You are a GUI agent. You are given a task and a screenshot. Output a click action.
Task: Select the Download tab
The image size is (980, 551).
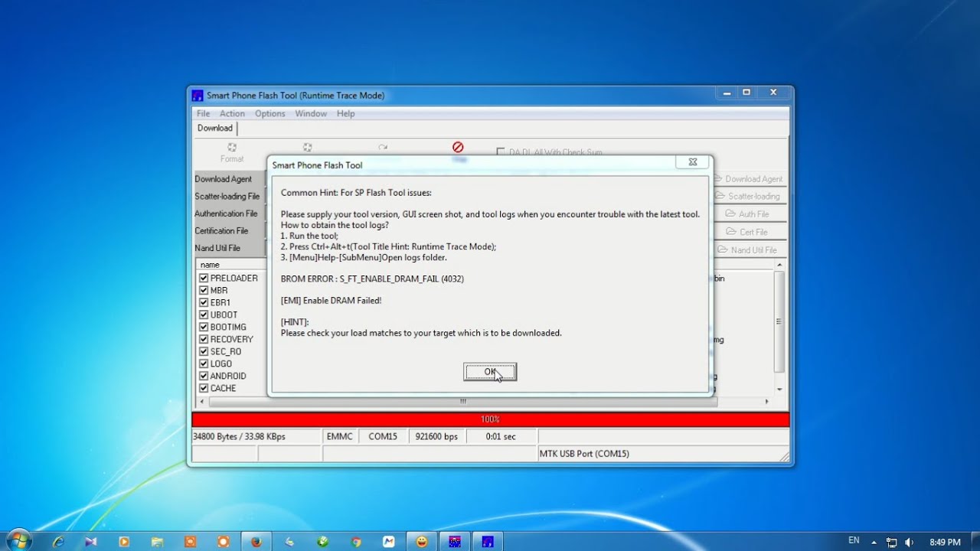click(x=214, y=128)
